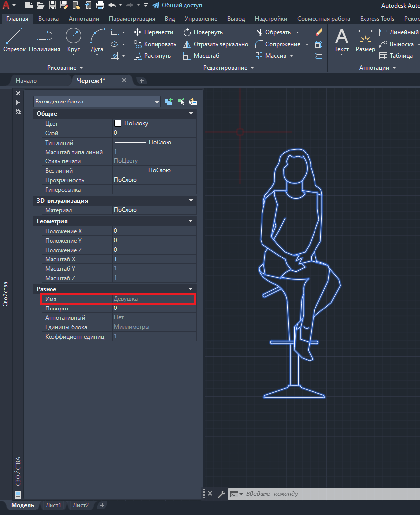
Task: Click the Полилиния drawing tool
Action: [x=45, y=40]
